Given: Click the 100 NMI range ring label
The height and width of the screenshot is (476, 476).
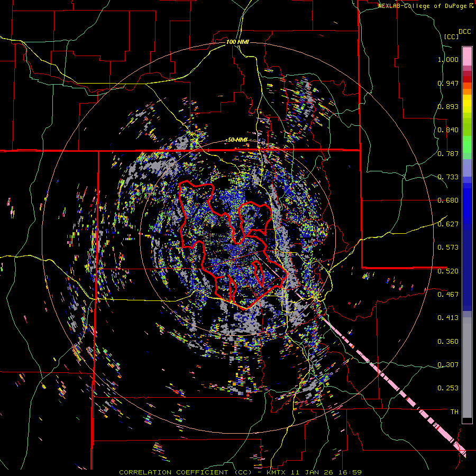Looking at the screenshot, I should click(237, 42).
